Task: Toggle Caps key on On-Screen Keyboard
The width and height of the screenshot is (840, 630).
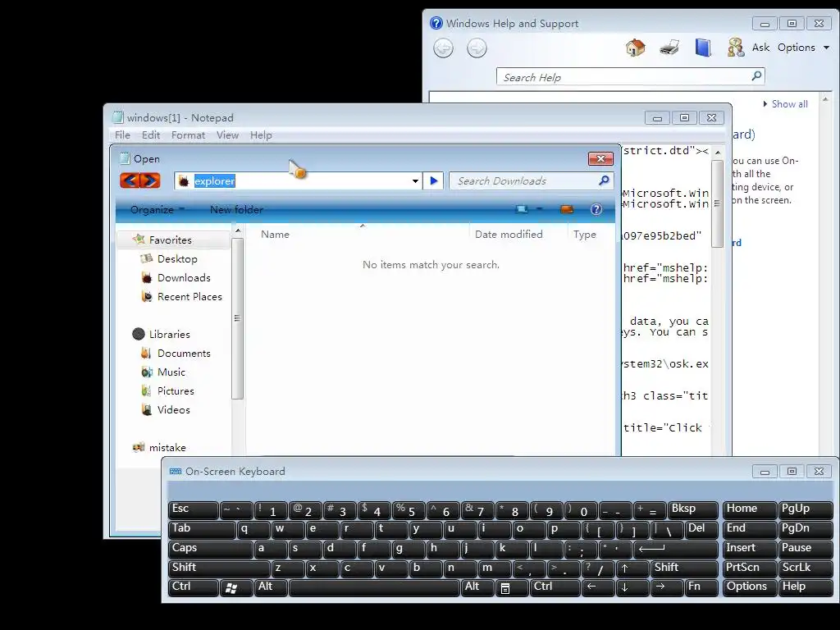Action: [x=211, y=549]
